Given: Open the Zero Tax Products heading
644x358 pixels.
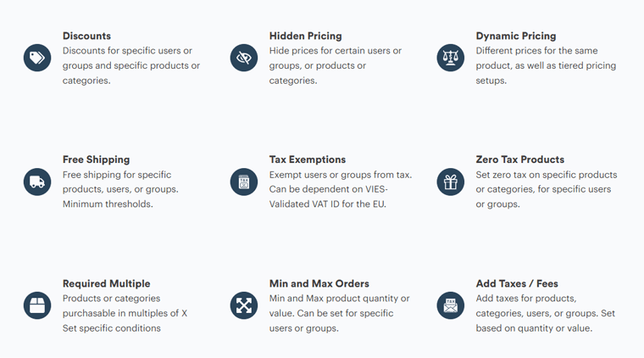Looking at the screenshot, I should [520, 159].
